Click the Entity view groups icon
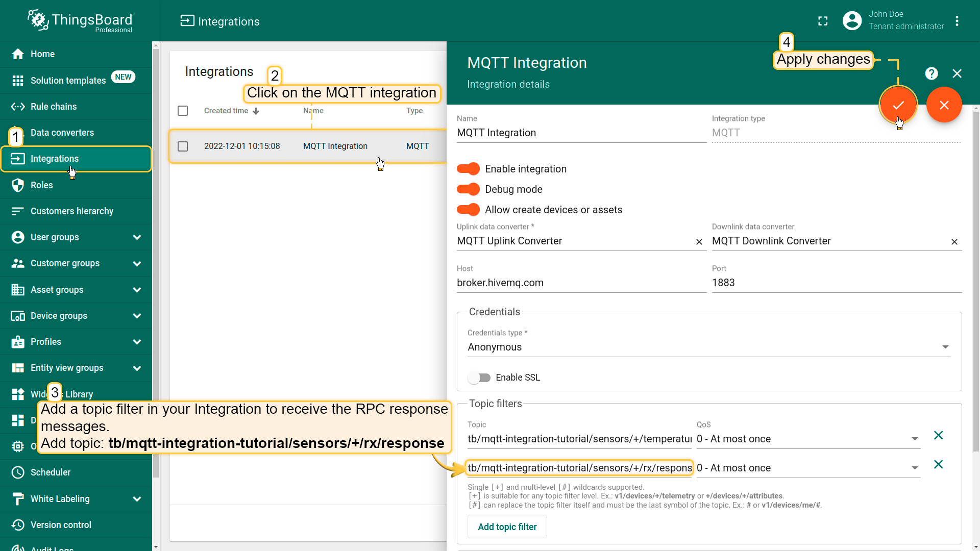 (18, 368)
